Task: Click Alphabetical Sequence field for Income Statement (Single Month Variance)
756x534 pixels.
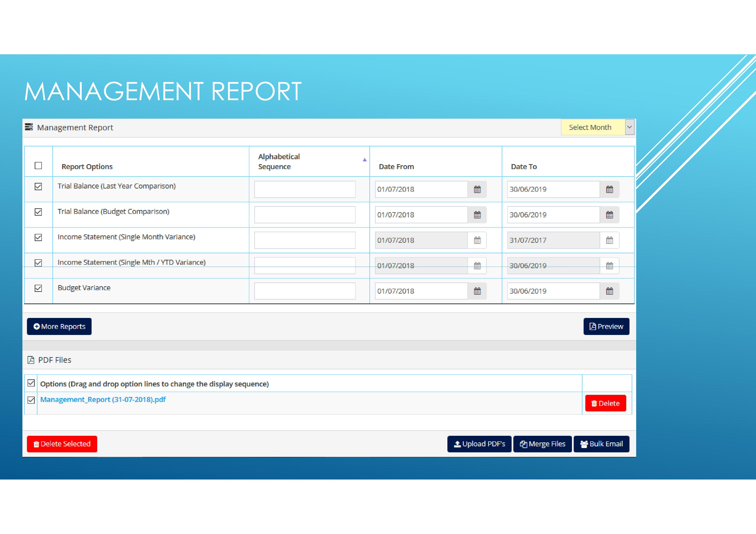Action: pos(305,240)
